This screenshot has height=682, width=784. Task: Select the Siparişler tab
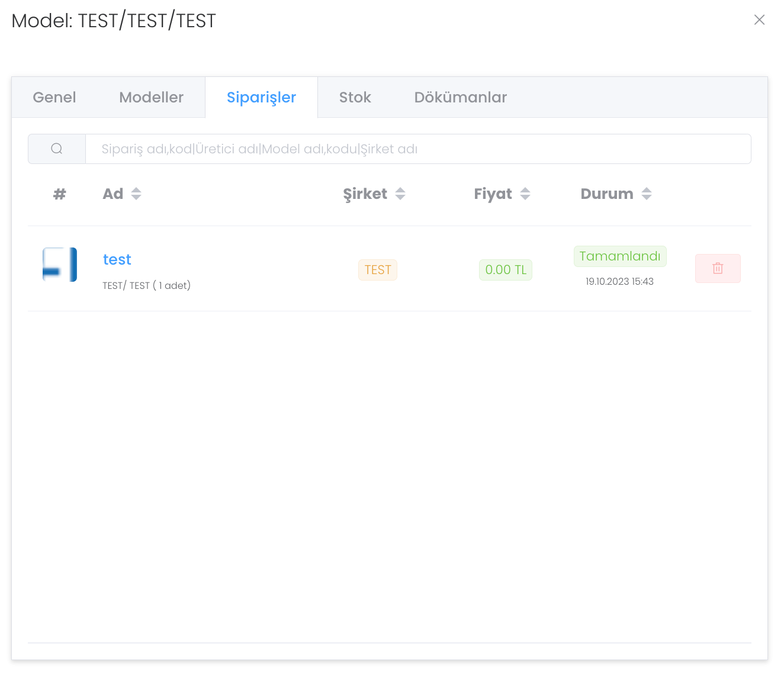click(x=261, y=98)
